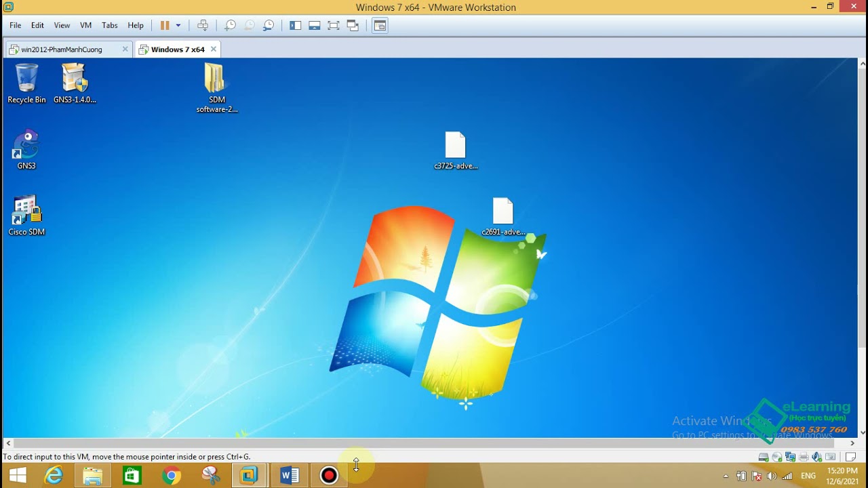
Task: Select the GNS3 shortcut icon
Action: click(26, 150)
